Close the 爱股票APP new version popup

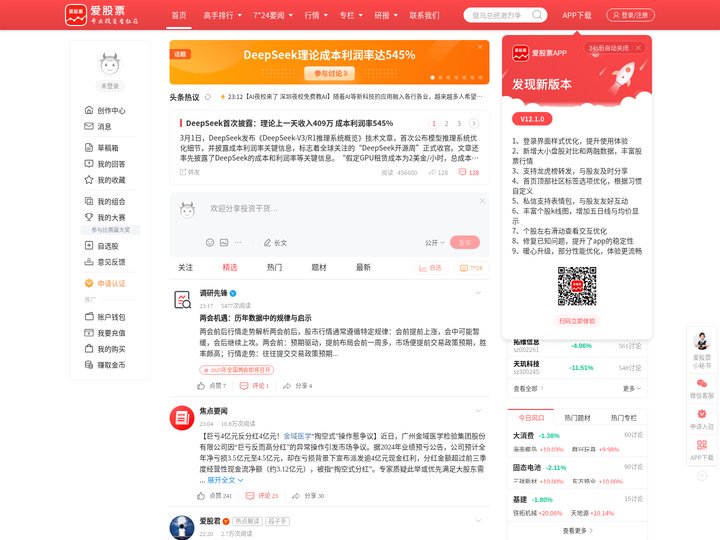(x=638, y=48)
